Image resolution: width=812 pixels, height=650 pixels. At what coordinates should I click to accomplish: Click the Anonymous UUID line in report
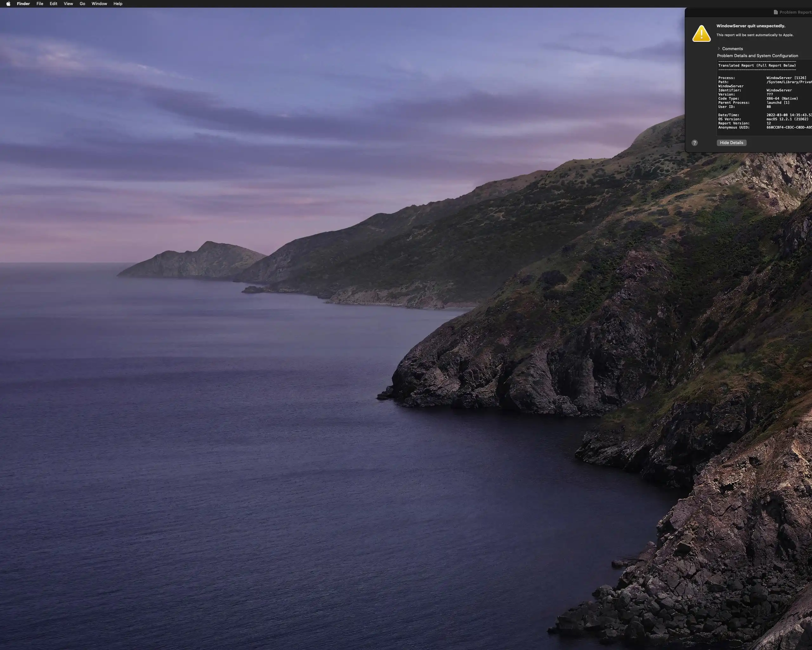coord(761,127)
